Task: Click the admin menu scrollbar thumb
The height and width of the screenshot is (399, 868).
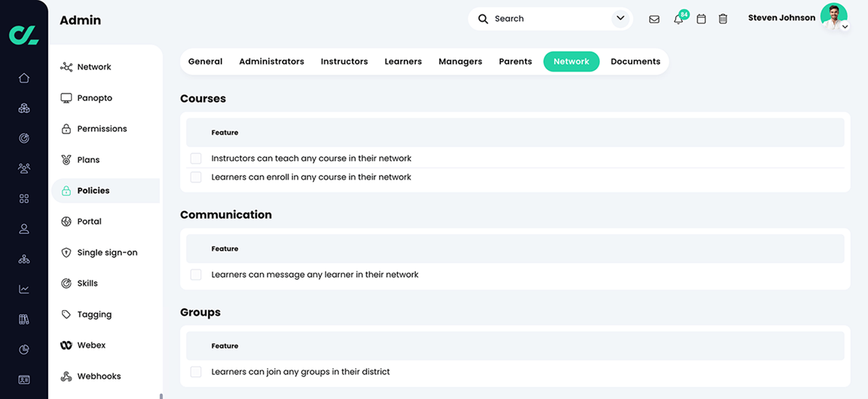Action: click(161, 396)
